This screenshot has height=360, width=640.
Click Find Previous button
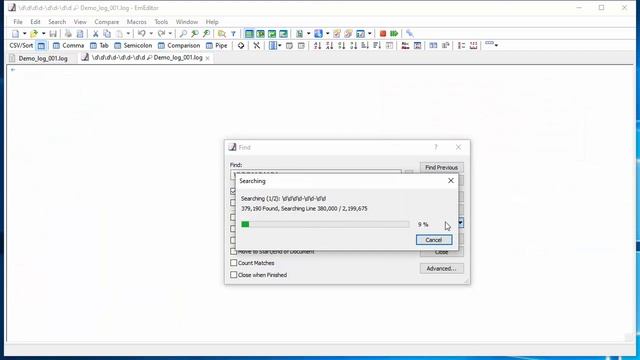(x=441, y=167)
